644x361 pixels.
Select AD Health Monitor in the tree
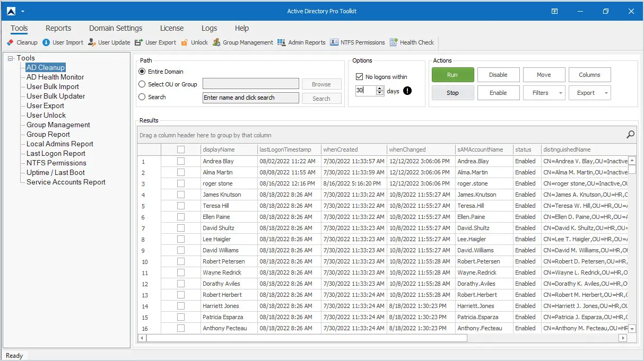coord(55,77)
